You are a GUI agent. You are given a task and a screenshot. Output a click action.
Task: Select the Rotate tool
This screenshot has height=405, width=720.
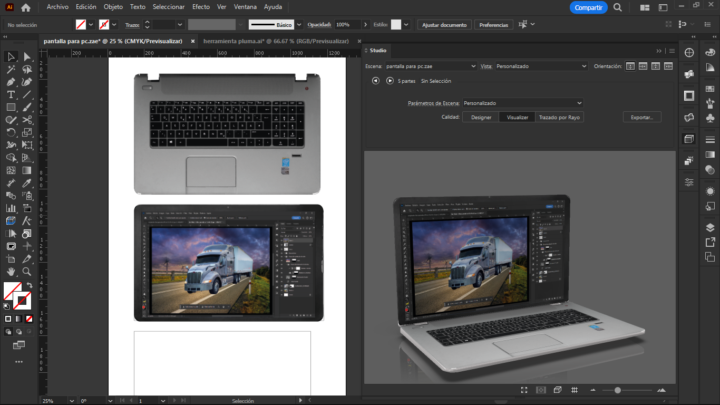[11, 132]
